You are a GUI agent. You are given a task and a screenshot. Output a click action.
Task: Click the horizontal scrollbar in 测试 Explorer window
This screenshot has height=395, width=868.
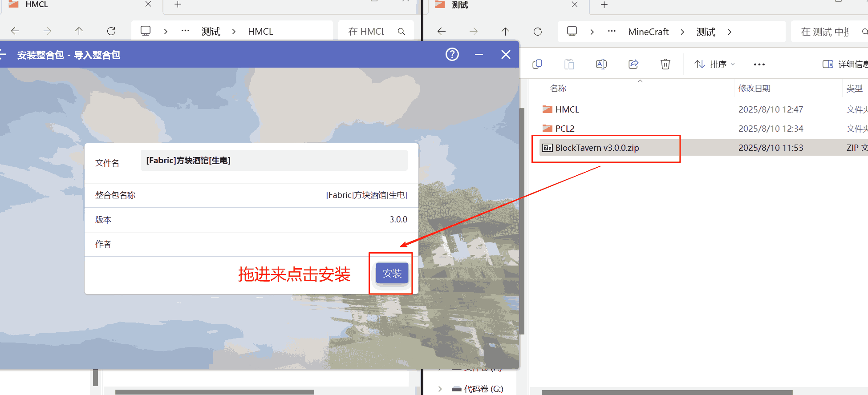[667, 392]
